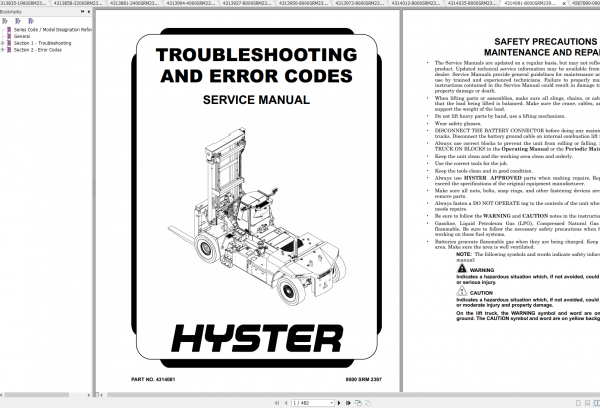Open the Series Code / Model Designation bookmark
Screen dimensions: 600x408
click(53, 30)
